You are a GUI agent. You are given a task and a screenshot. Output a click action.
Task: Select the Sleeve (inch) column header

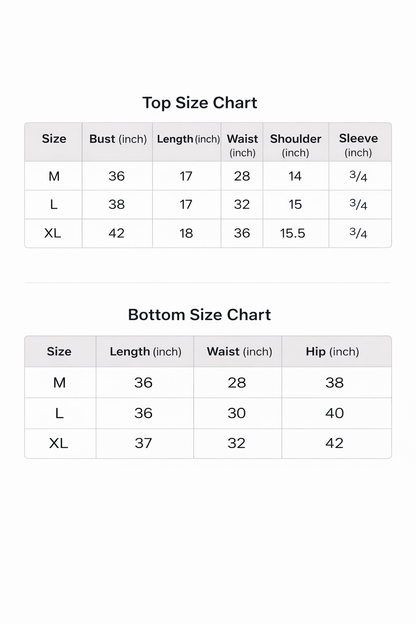coord(358,145)
